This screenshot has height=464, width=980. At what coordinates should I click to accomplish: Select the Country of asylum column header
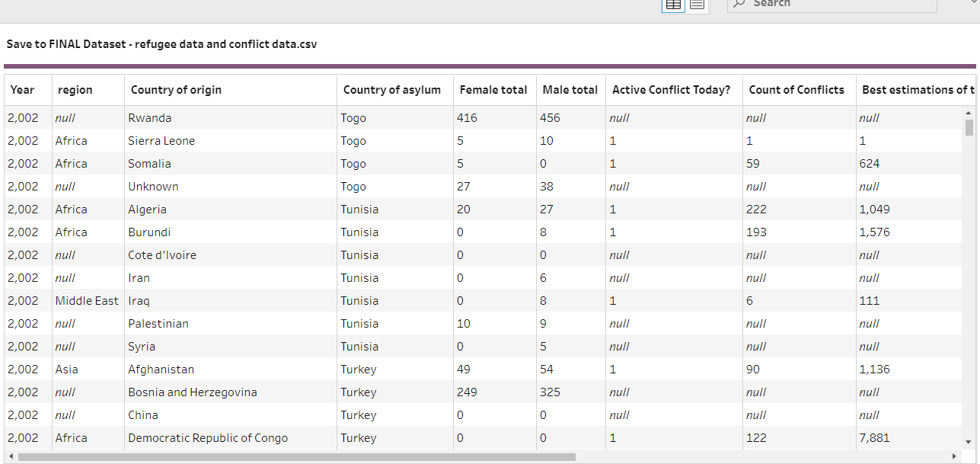(391, 90)
